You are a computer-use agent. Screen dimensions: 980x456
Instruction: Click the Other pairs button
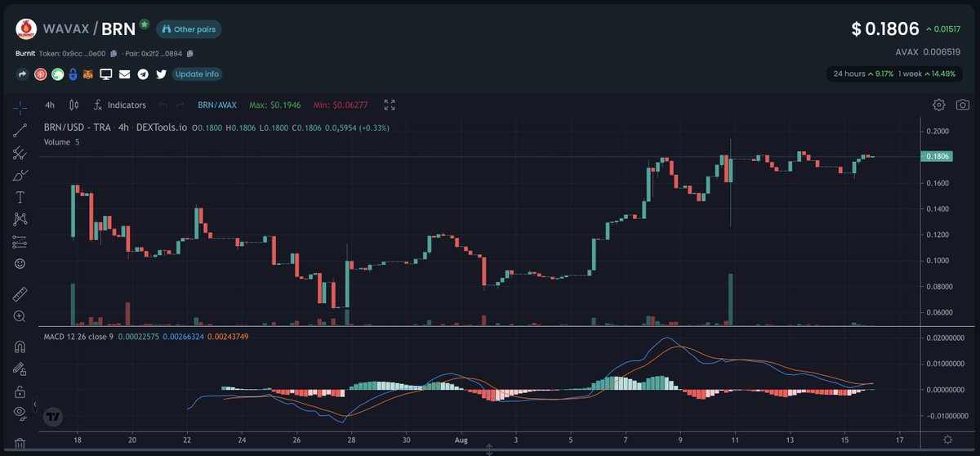(x=189, y=29)
